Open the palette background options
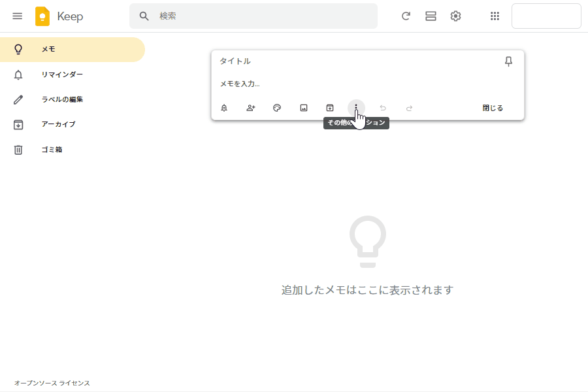This screenshot has height=392, width=588. 277,108
